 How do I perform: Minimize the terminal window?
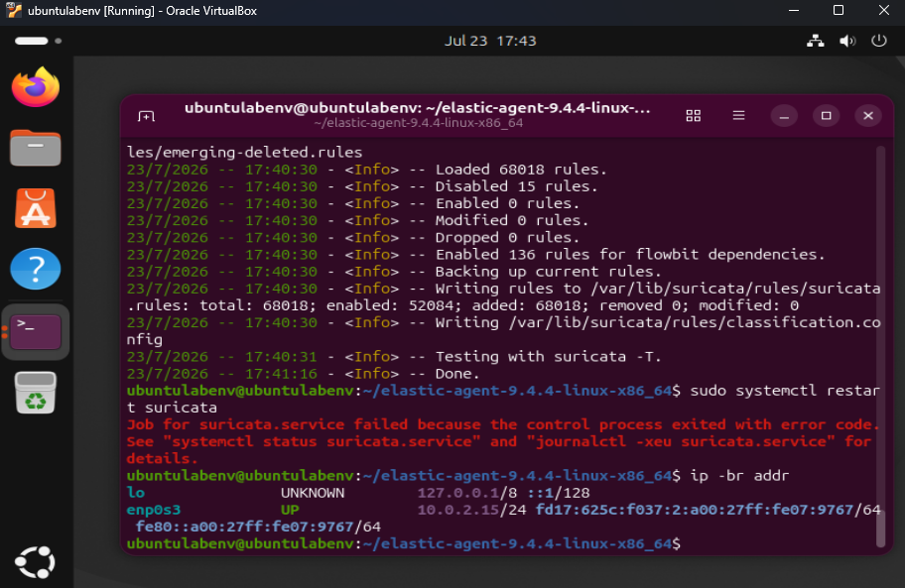(x=784, y=116)
